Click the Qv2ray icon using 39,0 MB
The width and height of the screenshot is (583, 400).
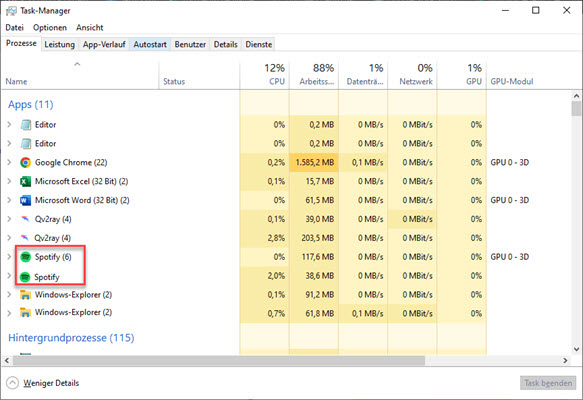click(x=25, y=219)
